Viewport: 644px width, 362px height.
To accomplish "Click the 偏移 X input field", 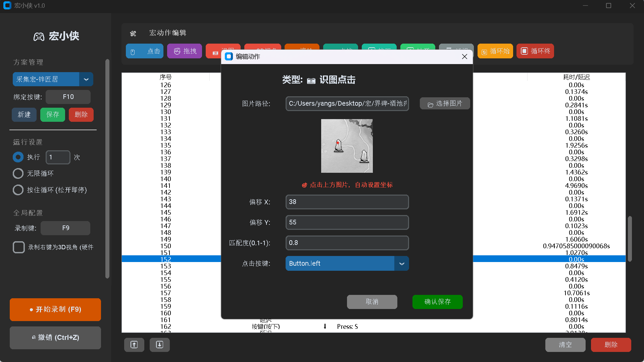I will [x=347, y=202].
